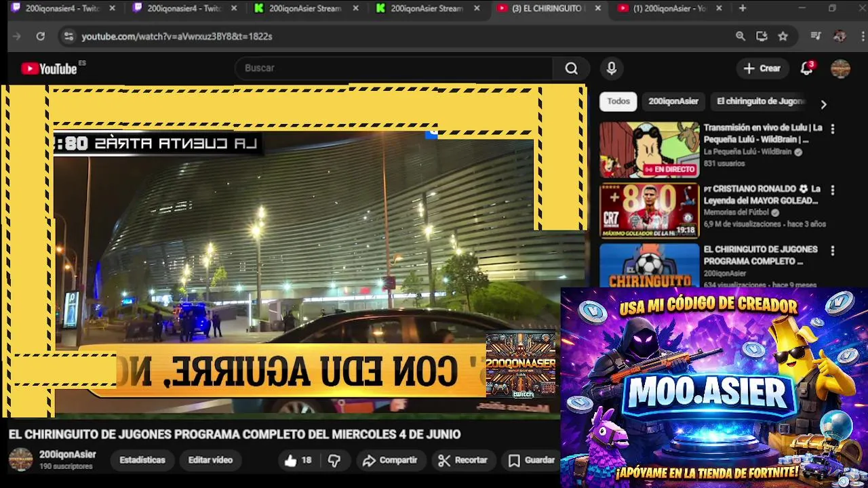The width and height of the screenshot is (868, 488).
Task: Open Lulu live stream thumbnail
Action: pyautogui.click(x=649, y=150)
